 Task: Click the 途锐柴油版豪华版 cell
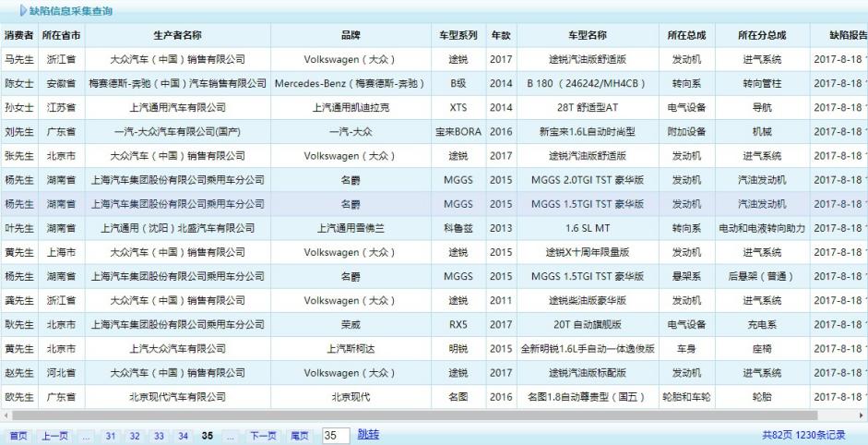click(588, 300)
